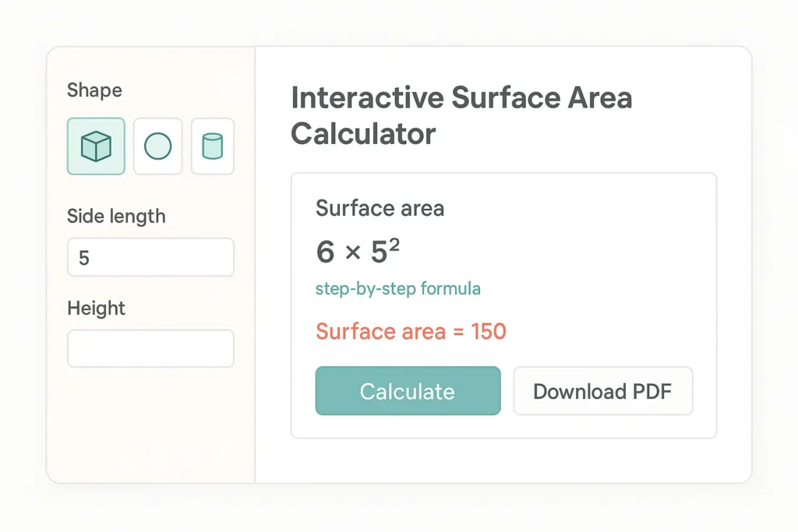Select the Surface area = 150 result text
The width and height of the screenshot is (798, 532).
point(411,331)
